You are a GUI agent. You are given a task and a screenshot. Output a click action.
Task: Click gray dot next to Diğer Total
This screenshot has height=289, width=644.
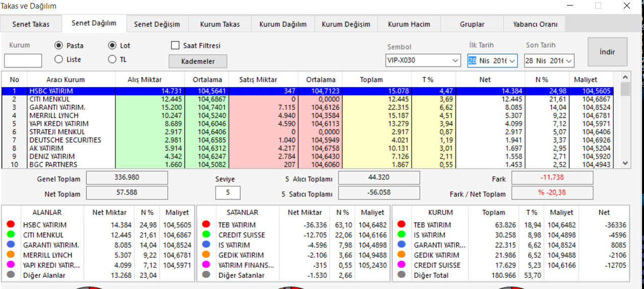tap(401, 275)
